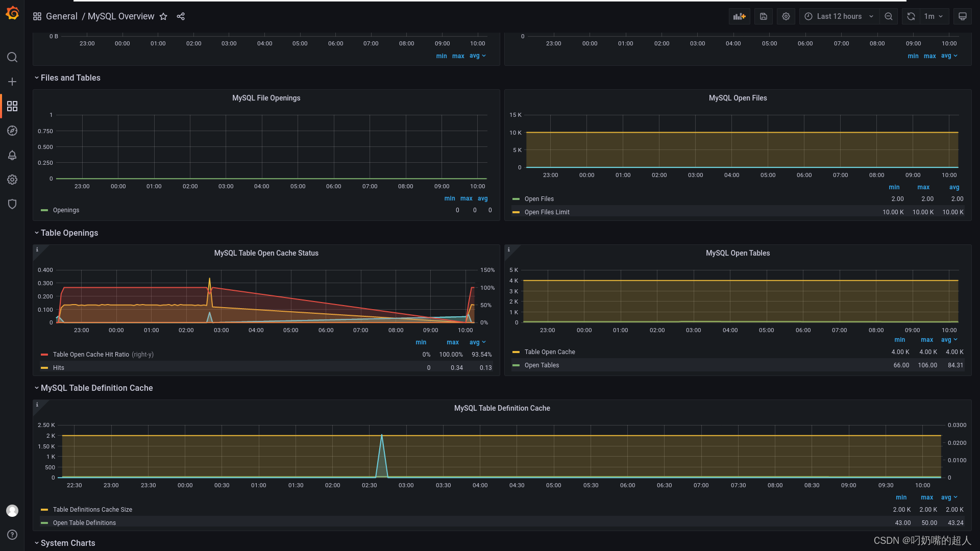Sort Table Open Cache Status legend by max
The width and height of the screenshot is (980, 551).
[x=452, y=342]
